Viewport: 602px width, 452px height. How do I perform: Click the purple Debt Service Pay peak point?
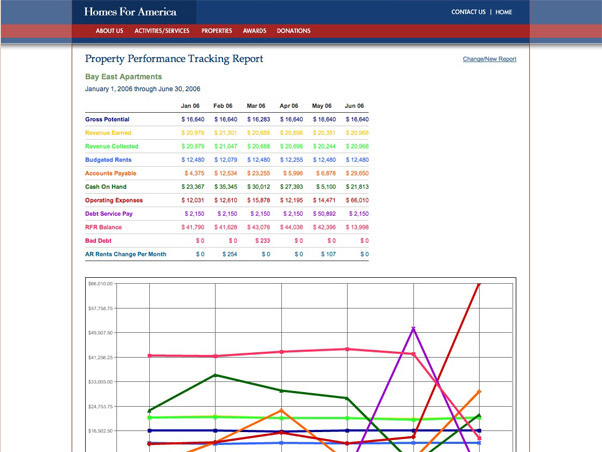[413, 328]
